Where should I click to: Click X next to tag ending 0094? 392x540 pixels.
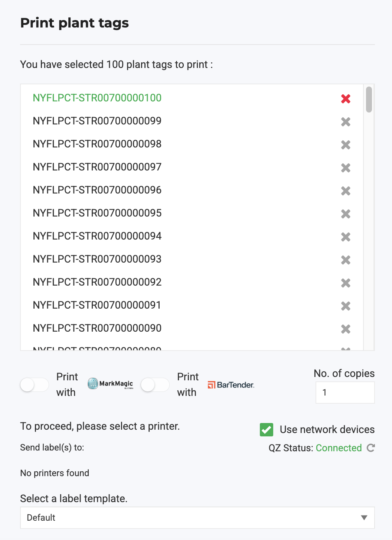[x=346, y=237]
